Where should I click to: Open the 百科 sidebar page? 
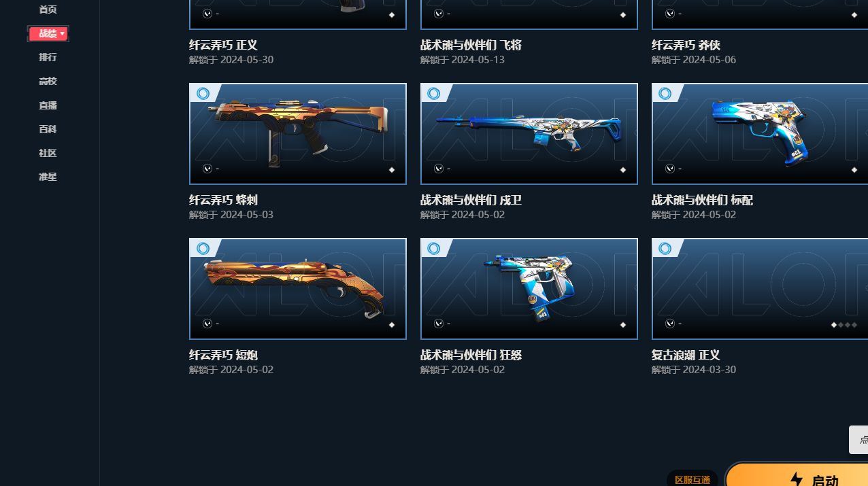48,129
